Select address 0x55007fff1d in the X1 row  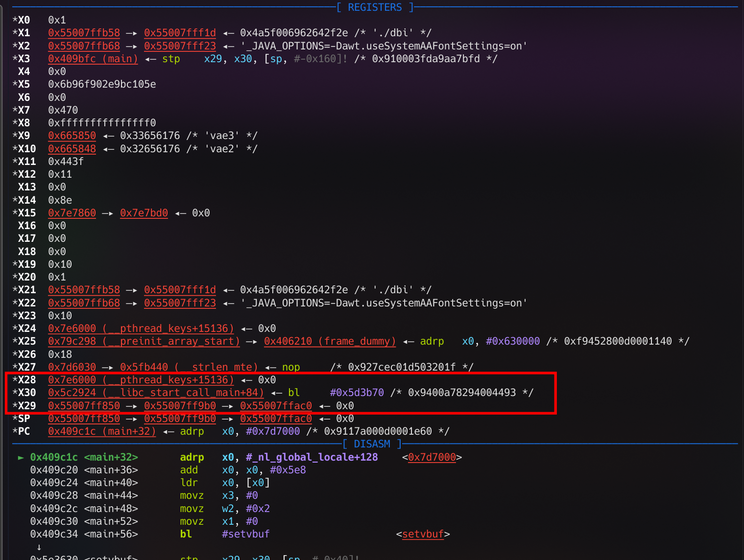pyautogui.click(x=180, y=33)
